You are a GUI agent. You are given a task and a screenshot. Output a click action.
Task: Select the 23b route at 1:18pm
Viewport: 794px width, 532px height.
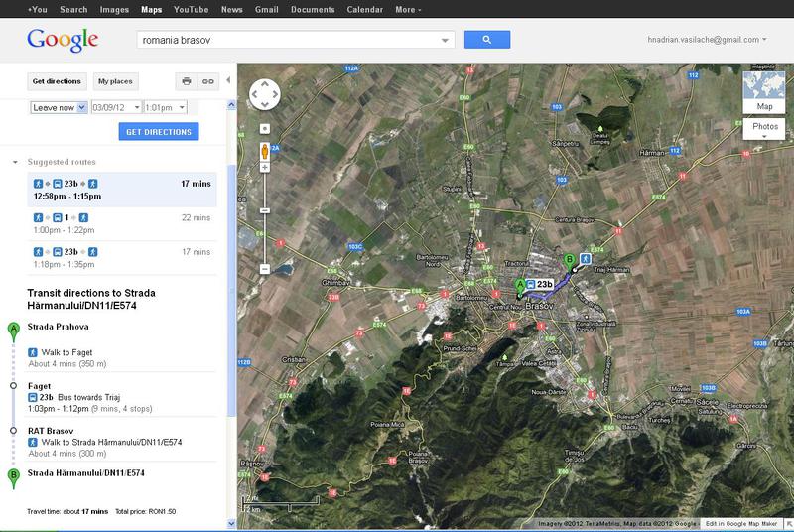point(122,258)
